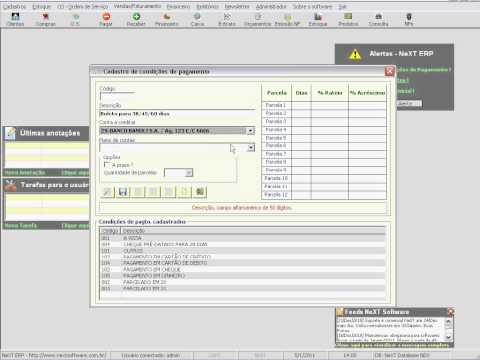
Task: Open the Compras toolbar icon
Action: click(x=46, y=19)
